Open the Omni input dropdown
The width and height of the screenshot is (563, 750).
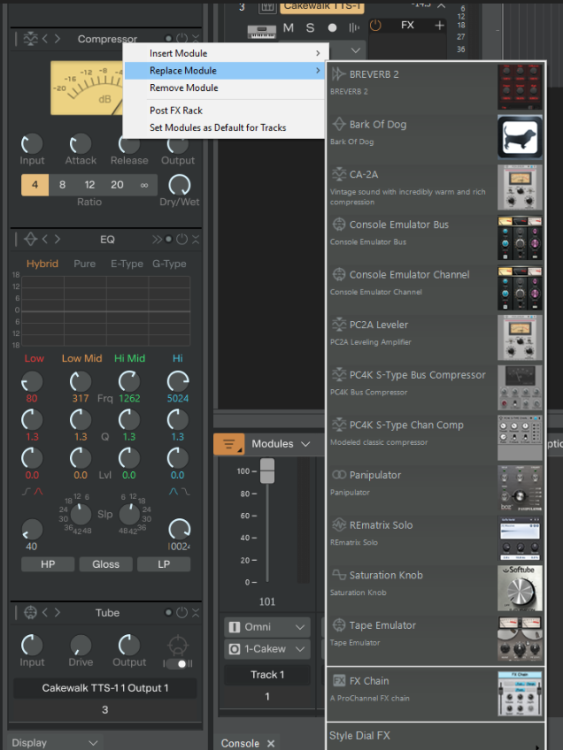click(267, 627)
